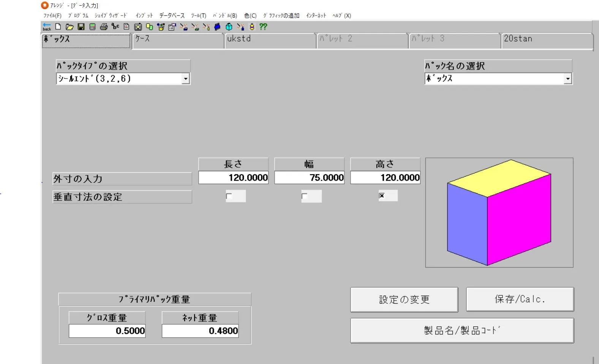The height and width of the screenshot is (364, 599).
Task: Click the back arrow toolbar icon
Action: 47,27
